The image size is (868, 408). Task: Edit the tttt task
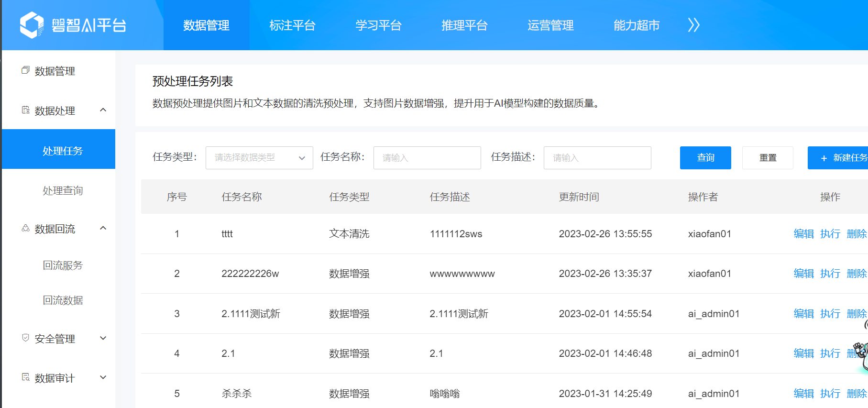coord(803,233)
